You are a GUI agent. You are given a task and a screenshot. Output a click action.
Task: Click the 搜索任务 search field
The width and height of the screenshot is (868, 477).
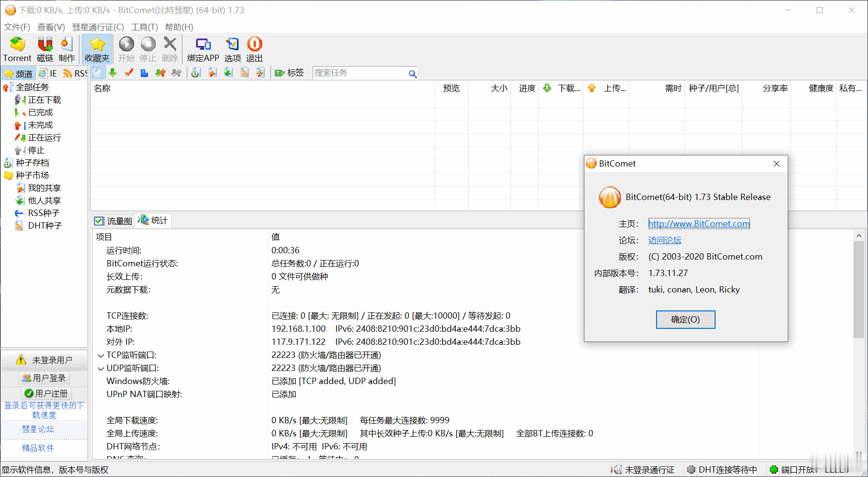click(x=360, y=73)
